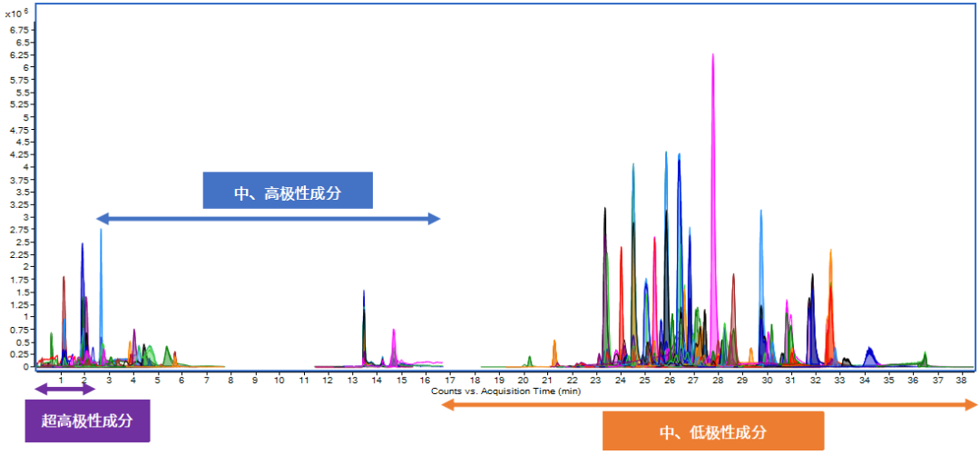Image resolution: width=980 pixels, height=455 pixels.
Task: Click the x-axis time tick 33
Action: coord(839,380)
